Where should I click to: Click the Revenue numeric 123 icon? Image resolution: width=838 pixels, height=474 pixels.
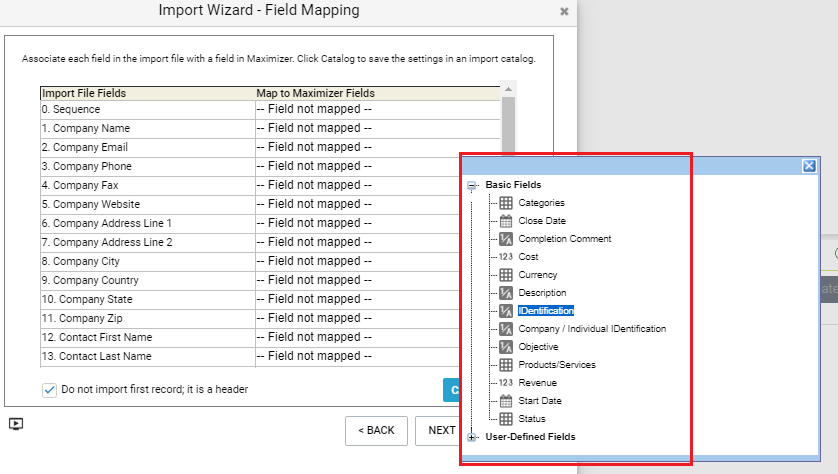click(506, 383)
